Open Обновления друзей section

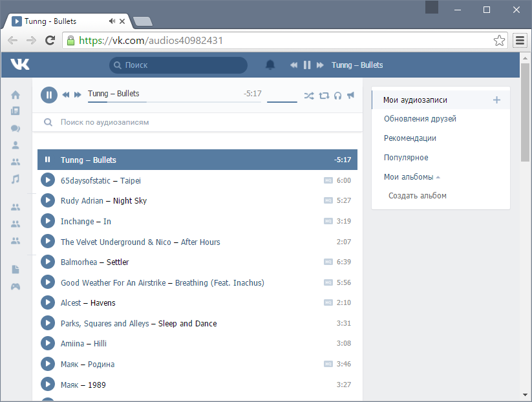tap(420, 119)
